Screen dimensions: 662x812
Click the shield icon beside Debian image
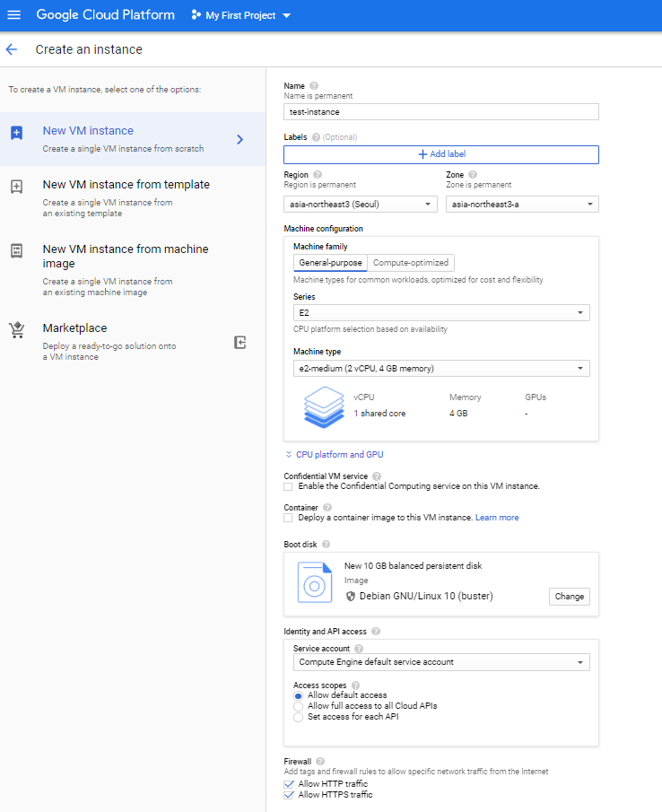click(x=351, y=596)
